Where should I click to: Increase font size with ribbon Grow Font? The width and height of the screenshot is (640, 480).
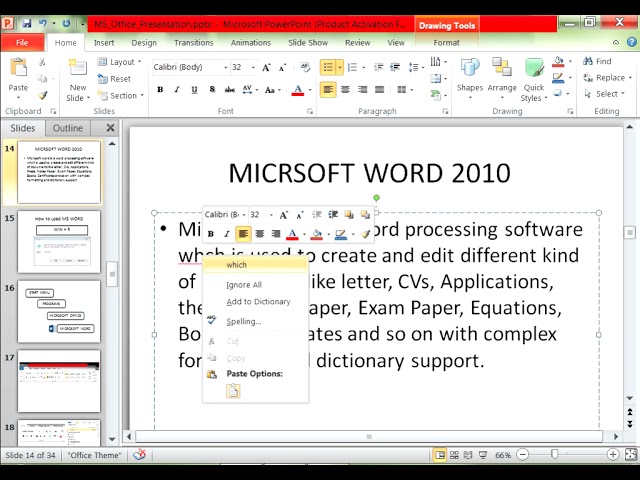pyautogui.click(x=266, y=67)
